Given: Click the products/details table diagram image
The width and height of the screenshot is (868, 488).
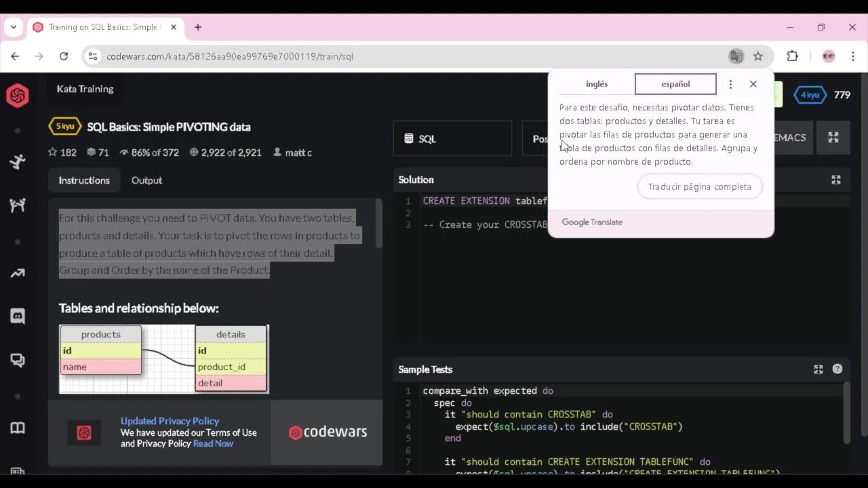Looking at the screenshot, I should click(164, 359).
